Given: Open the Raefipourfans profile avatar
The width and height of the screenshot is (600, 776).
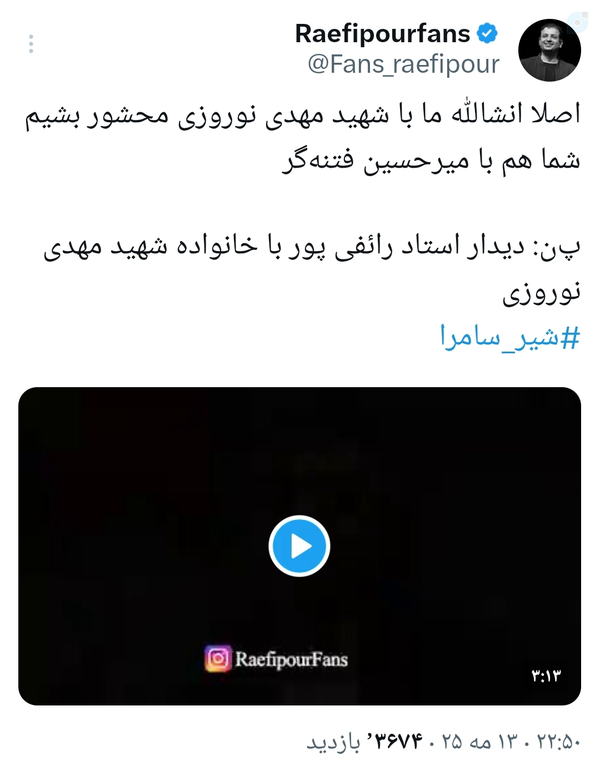Looking at the screenshot, I should coord(550,49).
